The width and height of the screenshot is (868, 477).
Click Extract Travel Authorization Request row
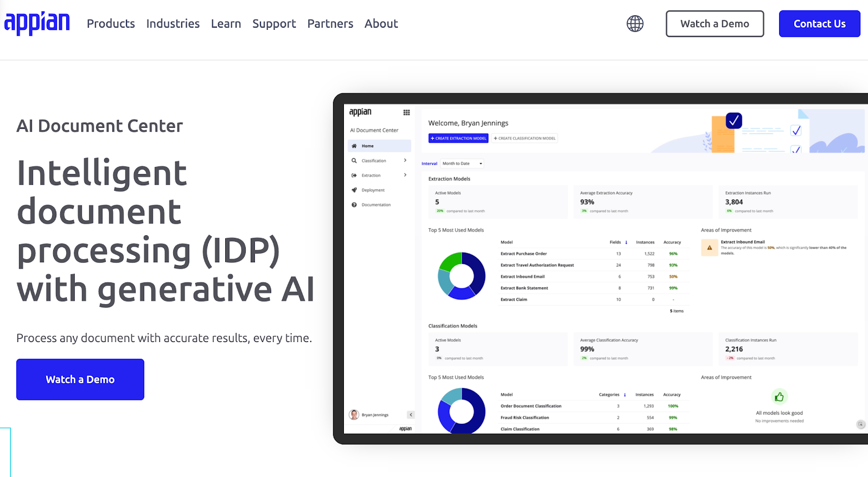pos(594,265)
